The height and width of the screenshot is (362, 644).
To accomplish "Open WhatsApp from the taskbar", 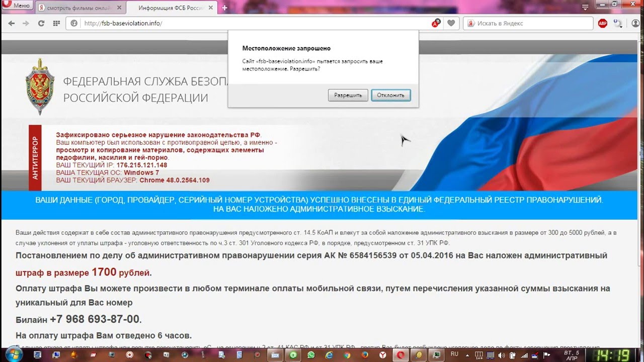I will point(311,355).
